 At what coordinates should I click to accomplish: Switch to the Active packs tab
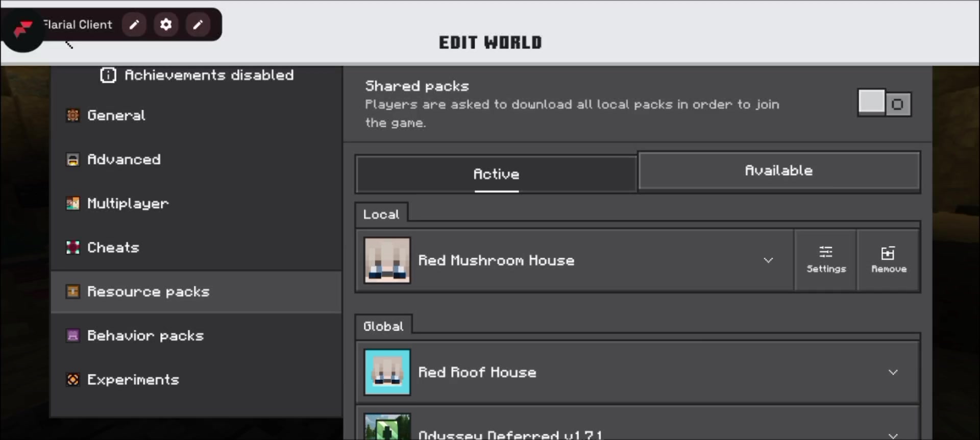pyautogui.click(x=496, y=174)
